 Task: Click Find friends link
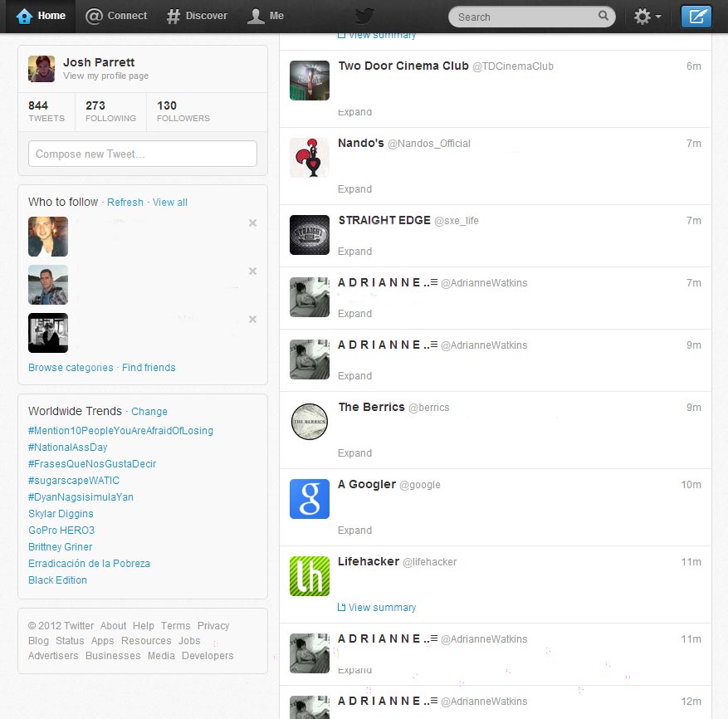[x=149, y=368]
